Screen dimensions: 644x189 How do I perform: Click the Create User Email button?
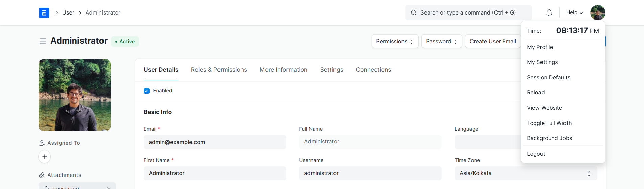tap(493, 41)
